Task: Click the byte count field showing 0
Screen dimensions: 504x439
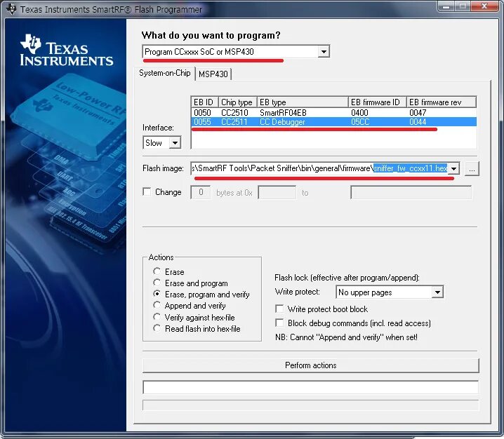Action: click(200, 192)
